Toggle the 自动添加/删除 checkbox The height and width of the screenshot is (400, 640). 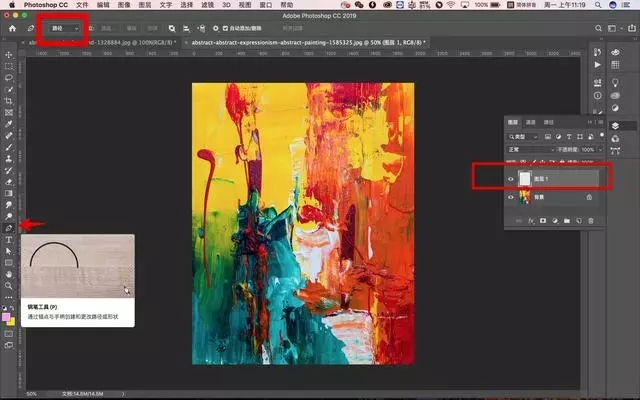[224, 29]
